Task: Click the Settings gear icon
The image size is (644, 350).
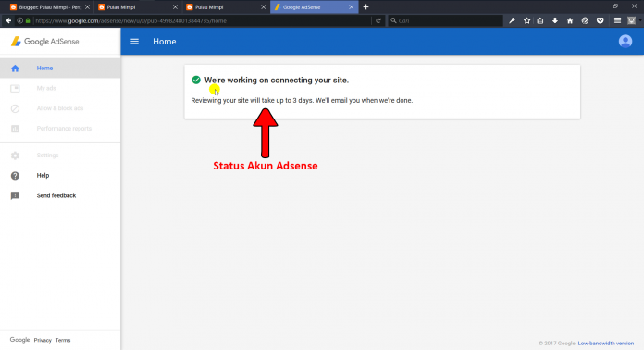Action: point(15,156)
